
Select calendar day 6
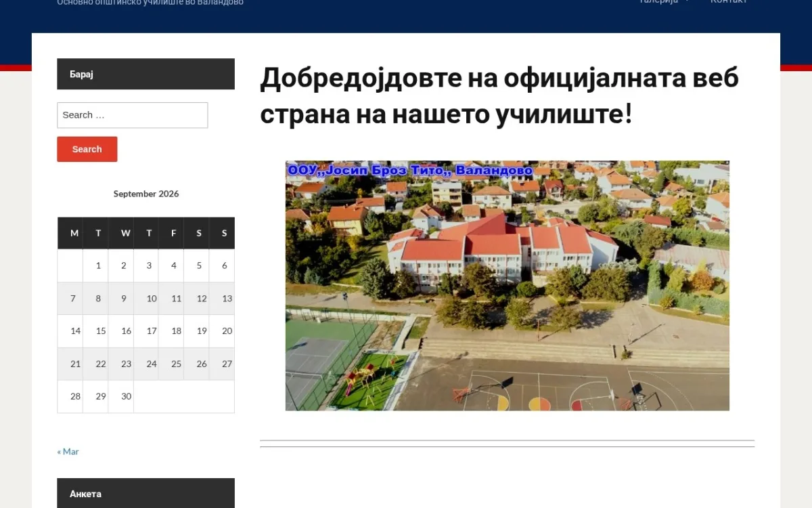[x=222, y=266]
